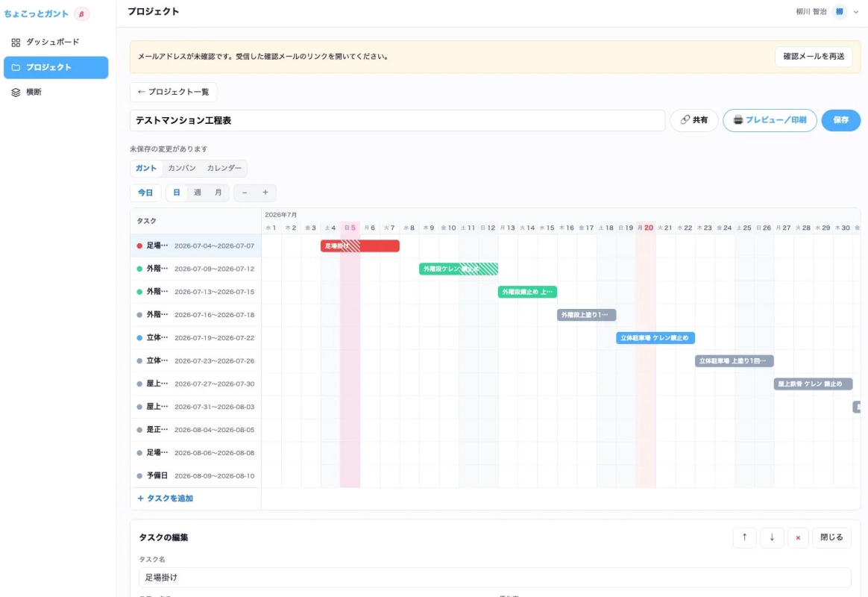This screenshot has height=597, width=868.
Task: Resend confirmation via 確認メールを再送
Action: point(814,57)
